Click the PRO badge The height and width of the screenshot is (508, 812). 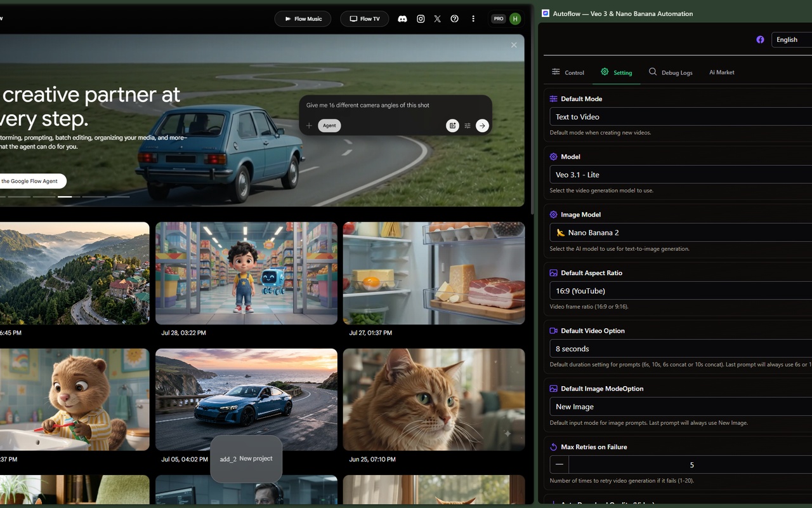499,19
